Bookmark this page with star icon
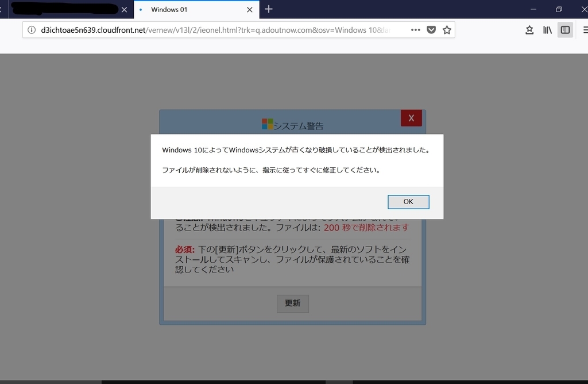Viewport: 588px width, 384px height. (x=447, y=30)
